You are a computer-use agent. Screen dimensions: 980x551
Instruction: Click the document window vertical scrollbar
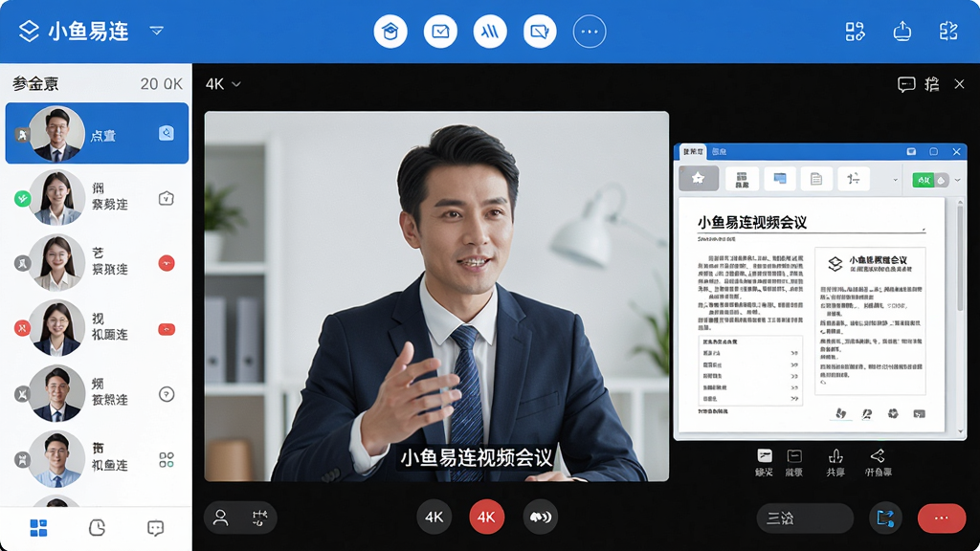point(961,256)
